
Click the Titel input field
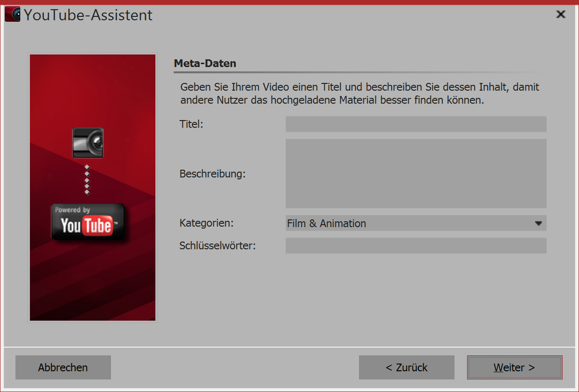pyautogui.click(x=416, y=124)
